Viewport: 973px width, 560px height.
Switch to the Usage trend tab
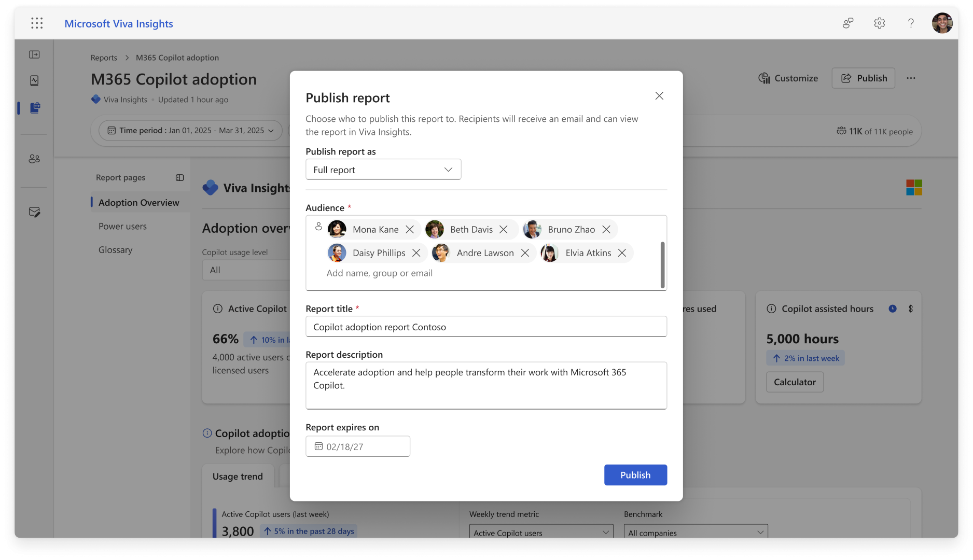238,477
